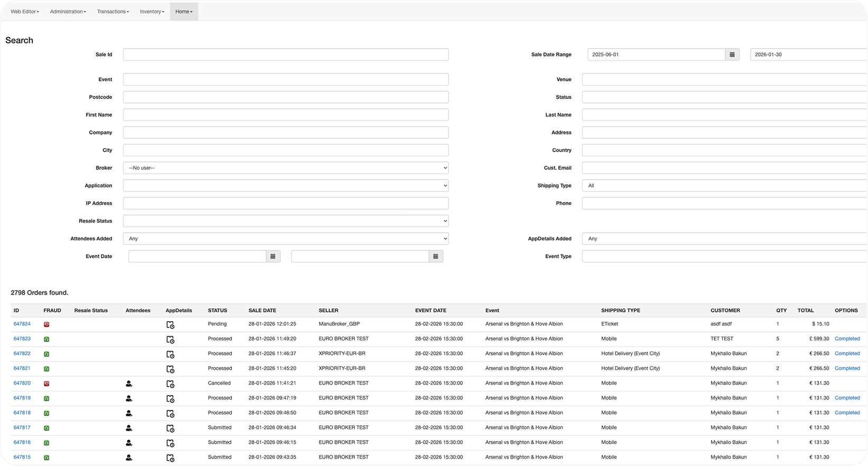
Task: Open the Home menu
Action: pos(184,12)
